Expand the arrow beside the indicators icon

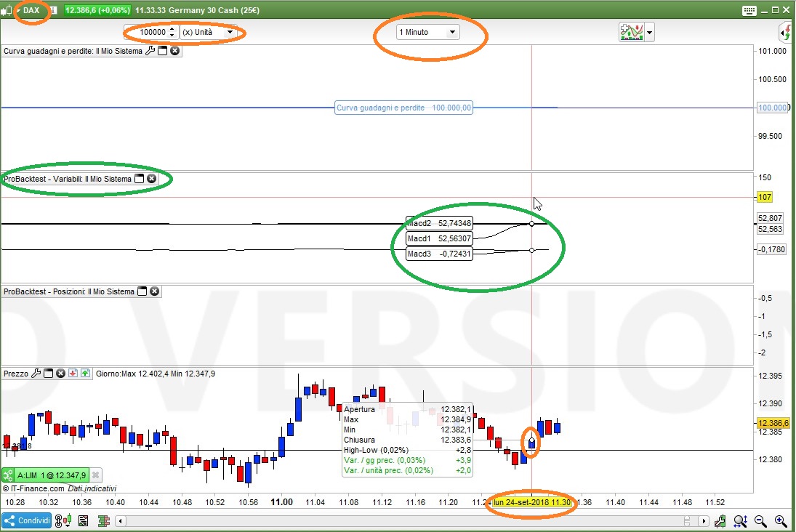click(x=649, y=32)
